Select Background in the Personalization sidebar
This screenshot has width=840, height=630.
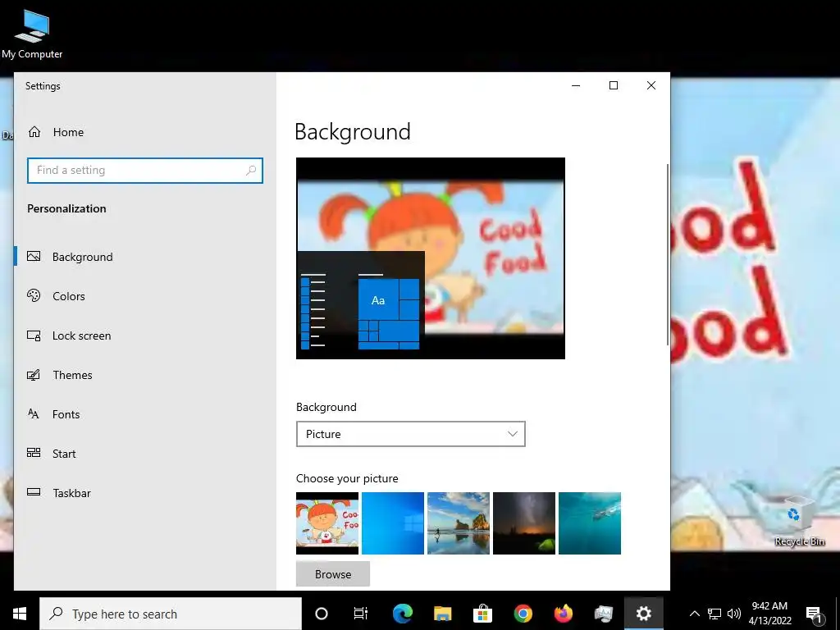pos(82,257)
